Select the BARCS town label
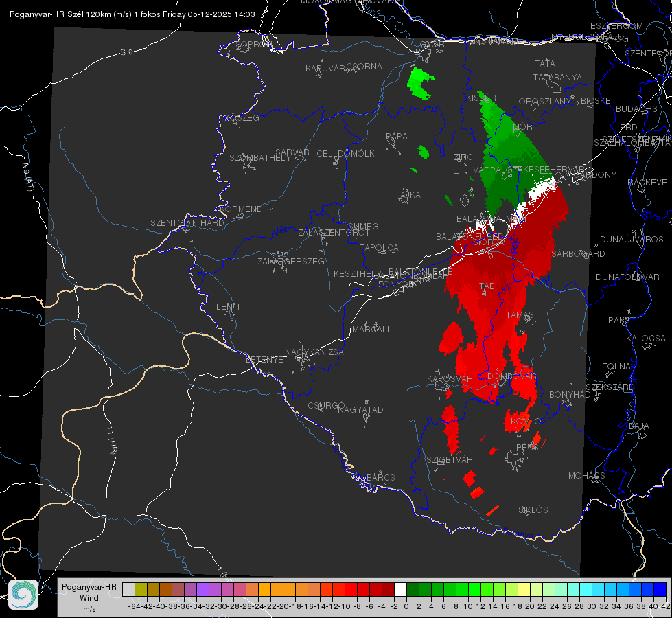 click(381, 477)
